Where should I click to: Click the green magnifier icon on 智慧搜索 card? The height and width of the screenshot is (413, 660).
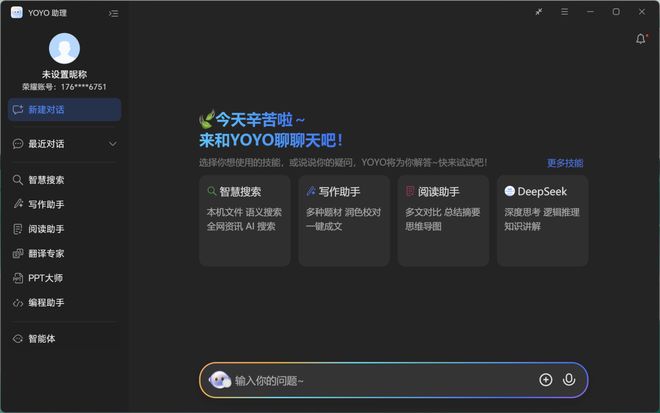tap(212, 191)
